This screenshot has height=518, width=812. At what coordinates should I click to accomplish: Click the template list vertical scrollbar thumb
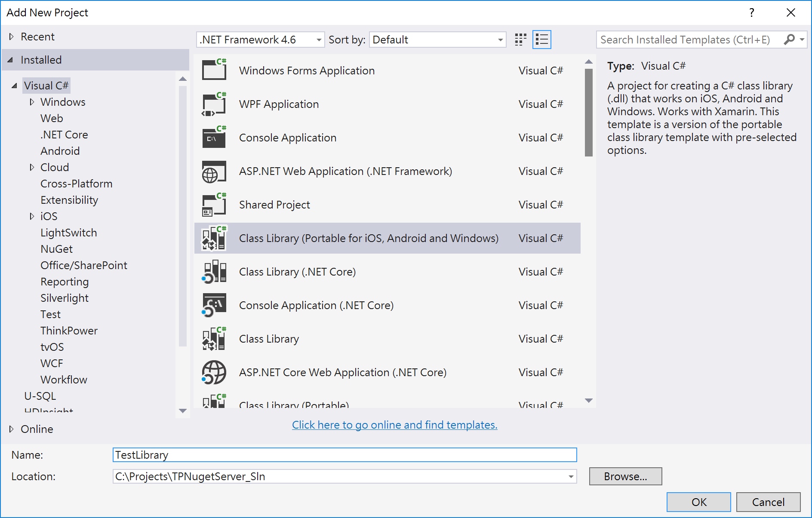click(x=589, y=113)
